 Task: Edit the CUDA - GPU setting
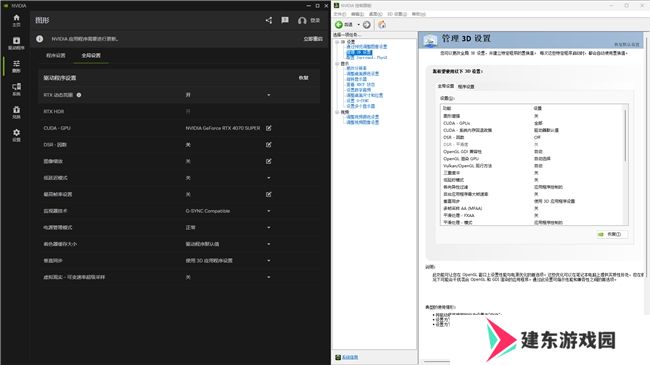(x=269, y=128)
